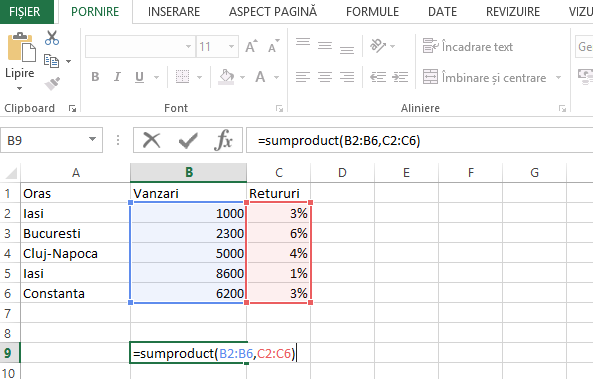Align text to middle vertically

click(x=325, y=46)
